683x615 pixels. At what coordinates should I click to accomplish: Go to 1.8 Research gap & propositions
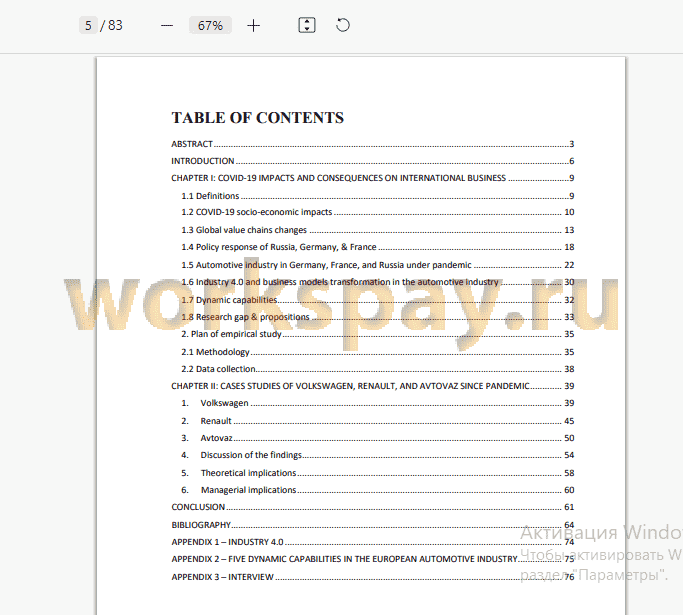(x=378, y=317)
